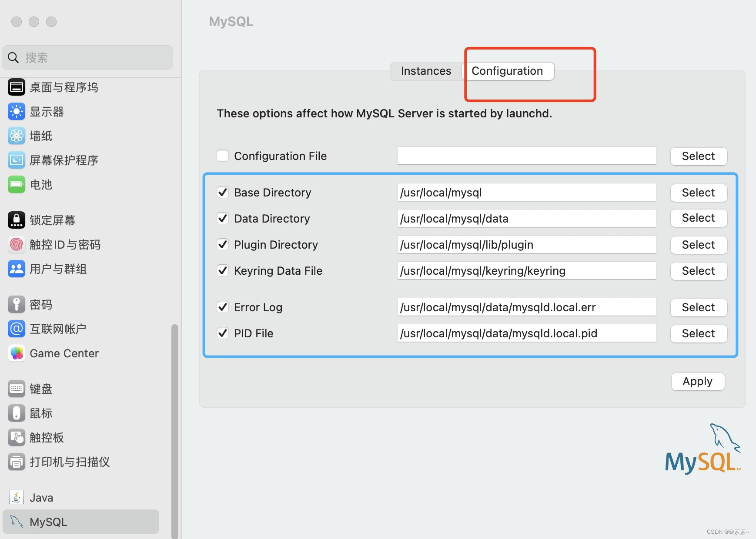Open the Battery (电池) icon
The image size is (756, 539).
click(17, 185)
